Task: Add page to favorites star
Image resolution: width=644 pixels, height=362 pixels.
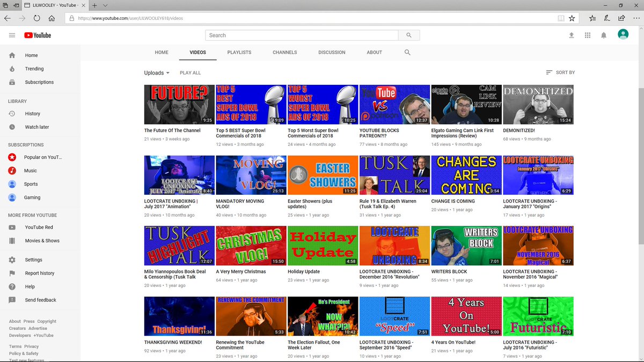Action: [572, 18]
